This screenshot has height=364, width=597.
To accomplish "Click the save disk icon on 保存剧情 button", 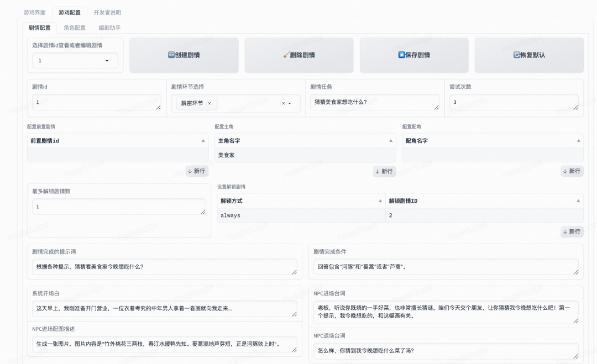I will point(401,55).
